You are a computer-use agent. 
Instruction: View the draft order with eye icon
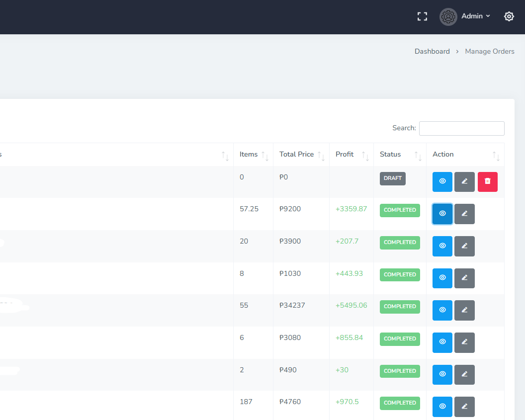[x=442, y=181]
